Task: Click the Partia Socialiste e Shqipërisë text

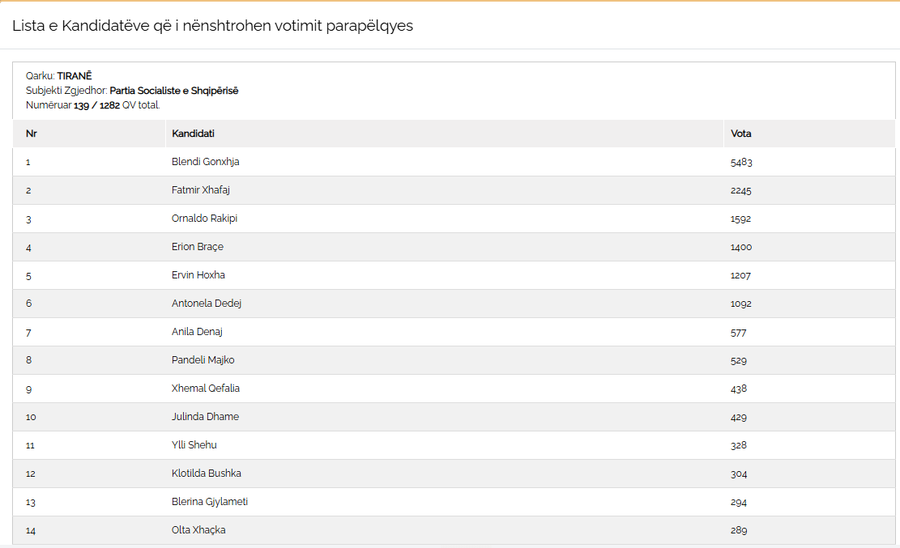Action: [174, 91]
